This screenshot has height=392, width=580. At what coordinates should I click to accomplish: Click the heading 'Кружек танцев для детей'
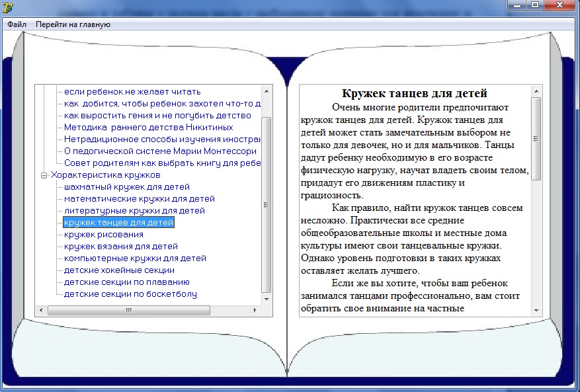415,93
